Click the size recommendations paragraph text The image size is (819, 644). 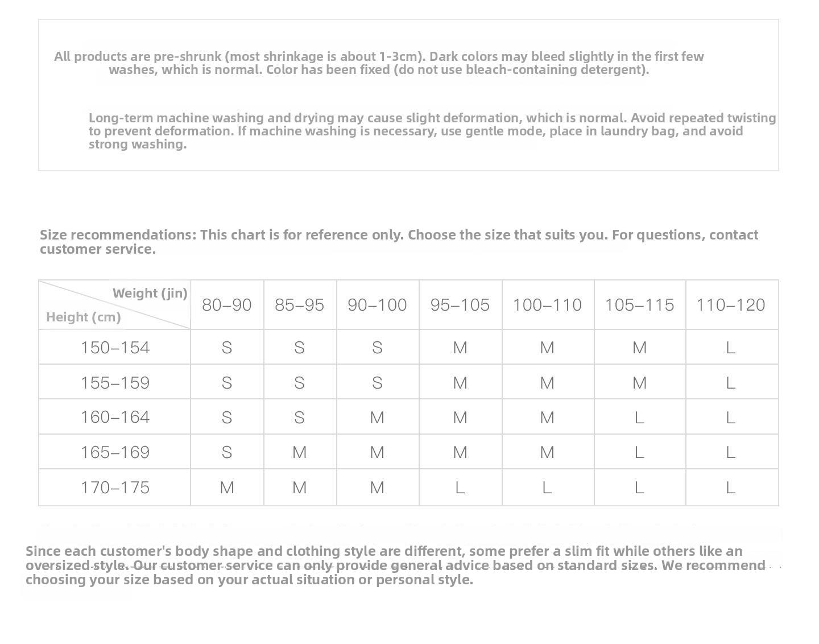[x=399, y=242]
